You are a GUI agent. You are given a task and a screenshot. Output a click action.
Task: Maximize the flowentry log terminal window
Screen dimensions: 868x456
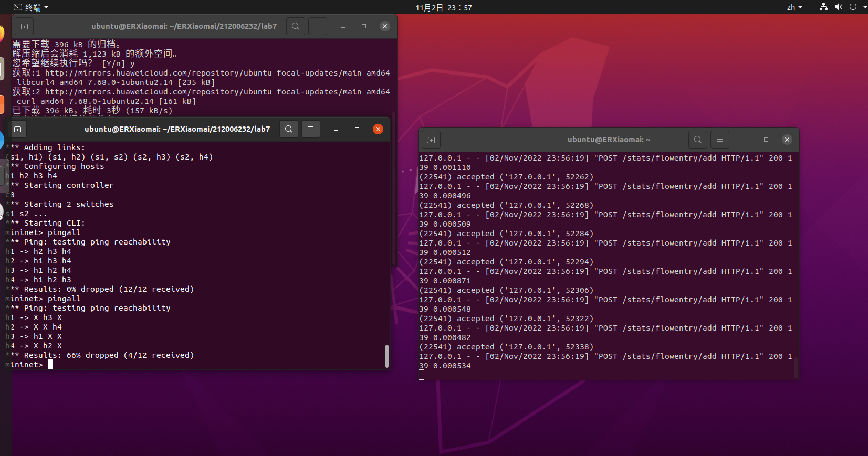pyautogui.click(x=766, y=140)
